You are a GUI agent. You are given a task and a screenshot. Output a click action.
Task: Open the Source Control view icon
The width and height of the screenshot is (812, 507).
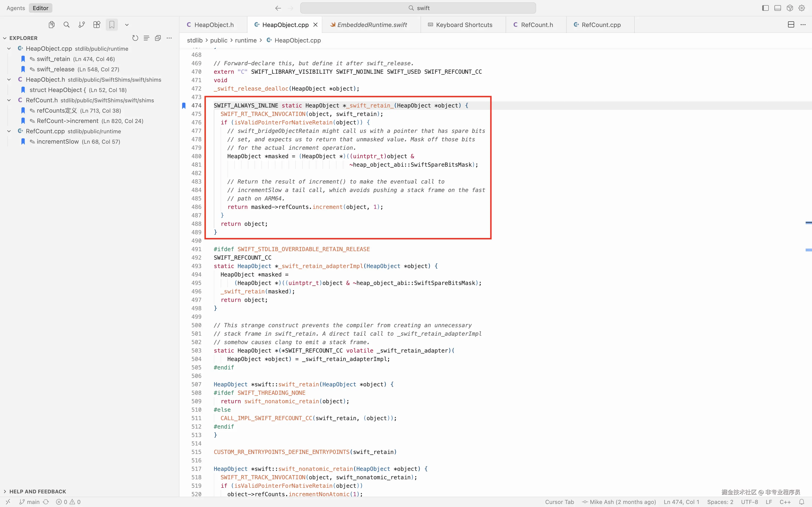[82, 25]
